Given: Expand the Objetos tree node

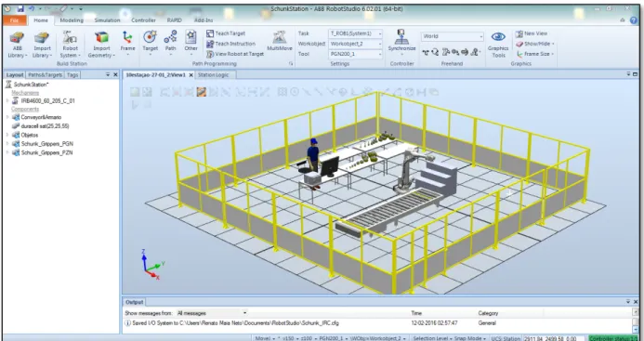Looking at the screenshot, I should tap(7, 135).
